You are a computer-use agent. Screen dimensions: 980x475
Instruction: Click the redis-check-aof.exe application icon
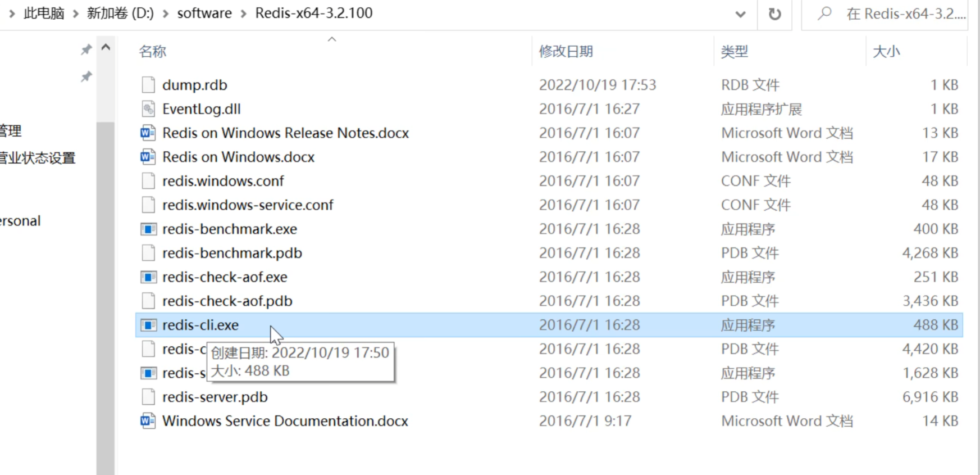pyautogui.click(x=148, y=277)
